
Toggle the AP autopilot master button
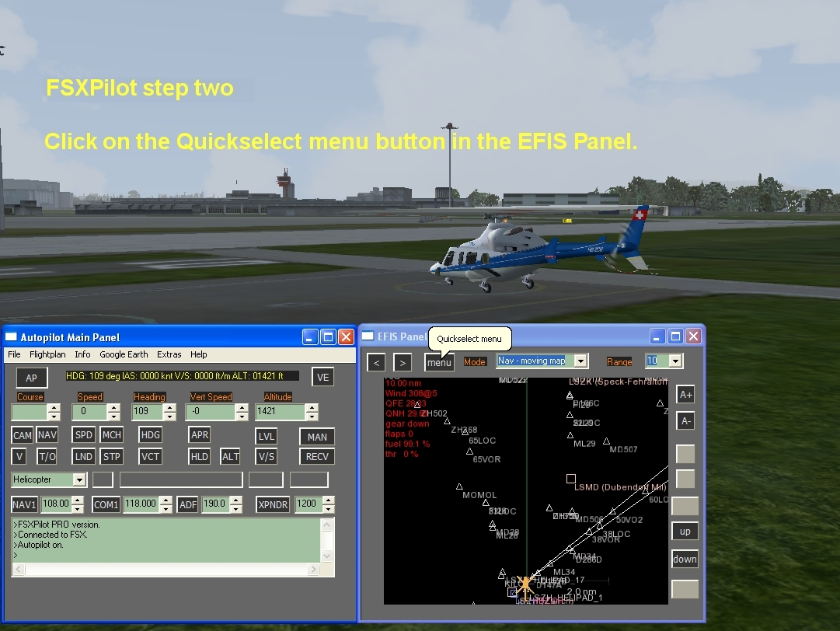32,378
